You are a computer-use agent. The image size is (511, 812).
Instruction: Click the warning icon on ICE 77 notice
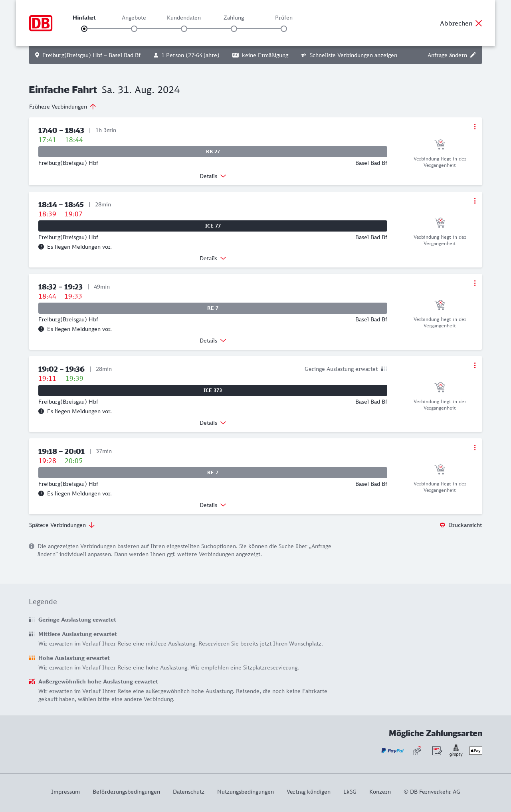(x=41, y=247)
